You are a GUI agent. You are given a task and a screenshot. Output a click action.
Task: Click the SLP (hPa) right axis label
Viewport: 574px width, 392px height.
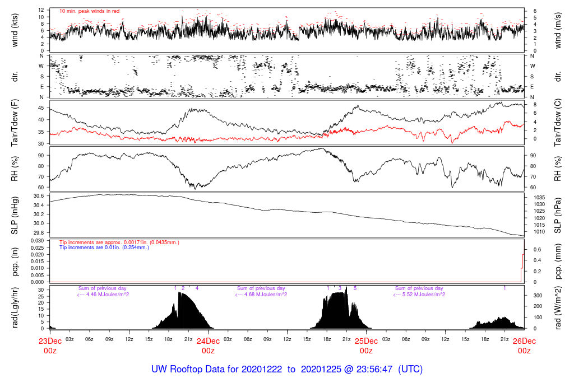point(558,216)
